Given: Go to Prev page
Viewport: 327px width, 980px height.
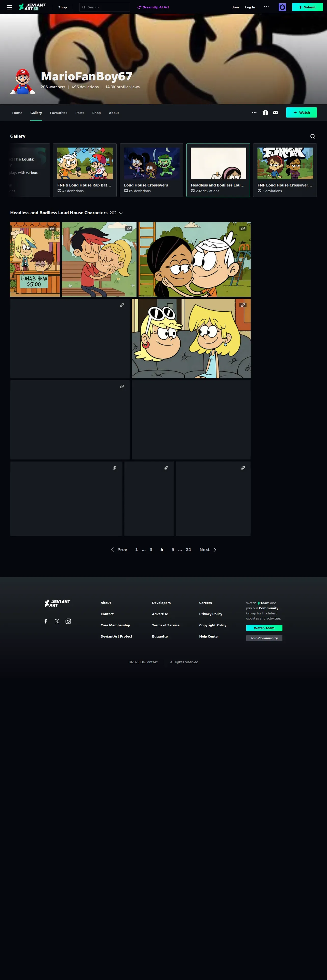Looking at the screenshot, I should point(119,549).
